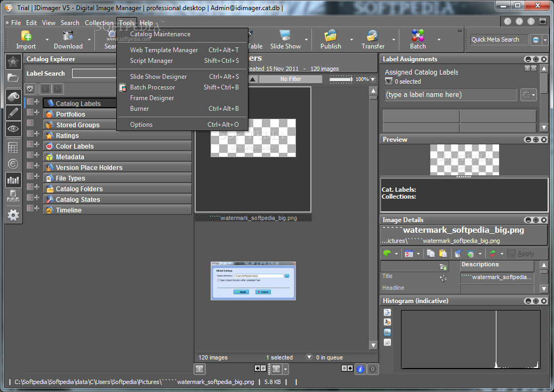Toggle the eye visibility icon in sidebar
Image resolution: width=554 pixels, height=392 pixels.
[13, 129]
